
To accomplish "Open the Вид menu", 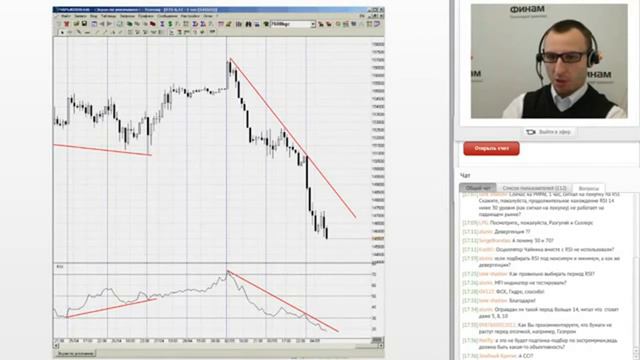I will coord(93,16).
